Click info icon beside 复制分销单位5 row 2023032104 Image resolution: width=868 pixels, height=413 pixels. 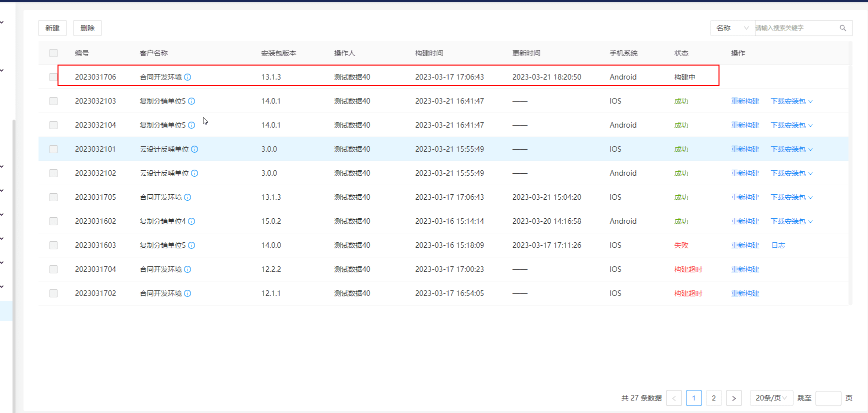pos(191,125)
